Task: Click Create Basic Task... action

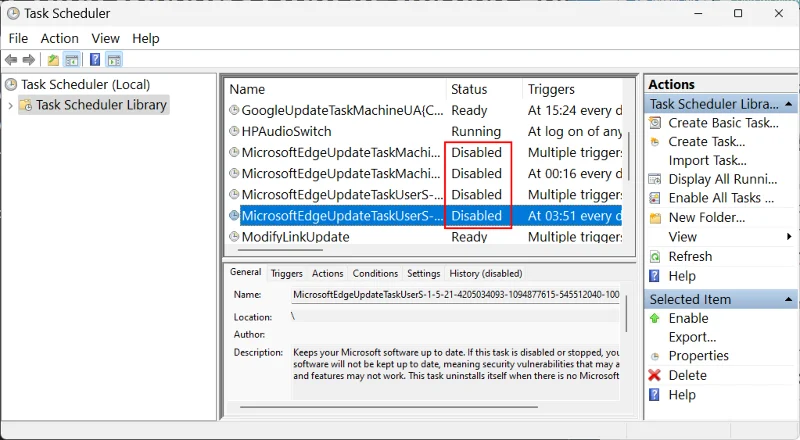Action: tap(723, 123)
